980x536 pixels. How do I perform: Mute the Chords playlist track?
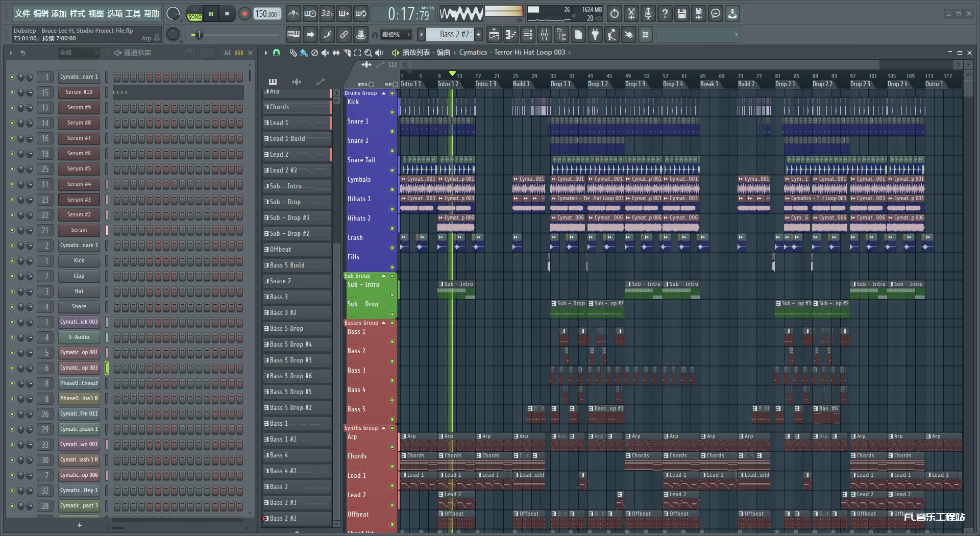tap(392, 467)
